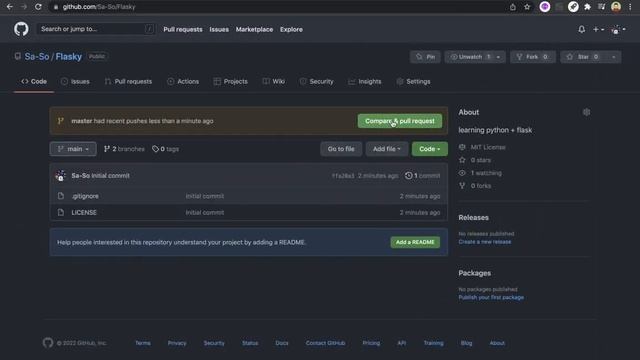The image size is (640, 360).
Task: Switch to the Projects tab
Action: coord(231,82)
